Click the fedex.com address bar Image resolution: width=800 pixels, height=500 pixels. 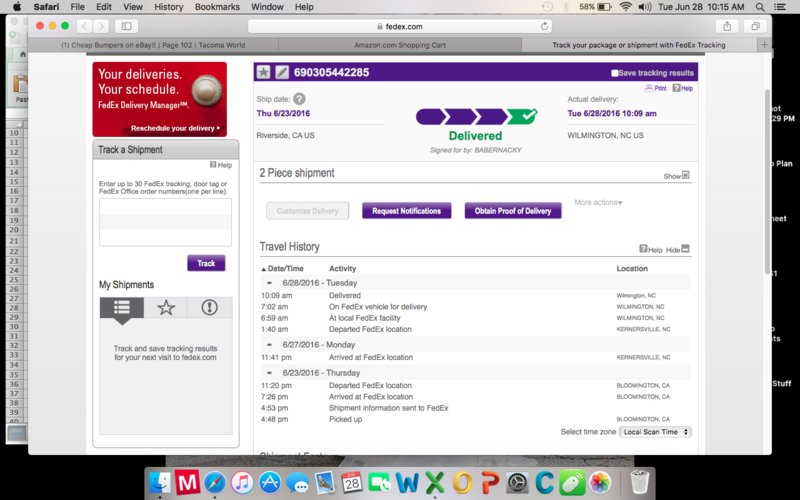point(399,26)
